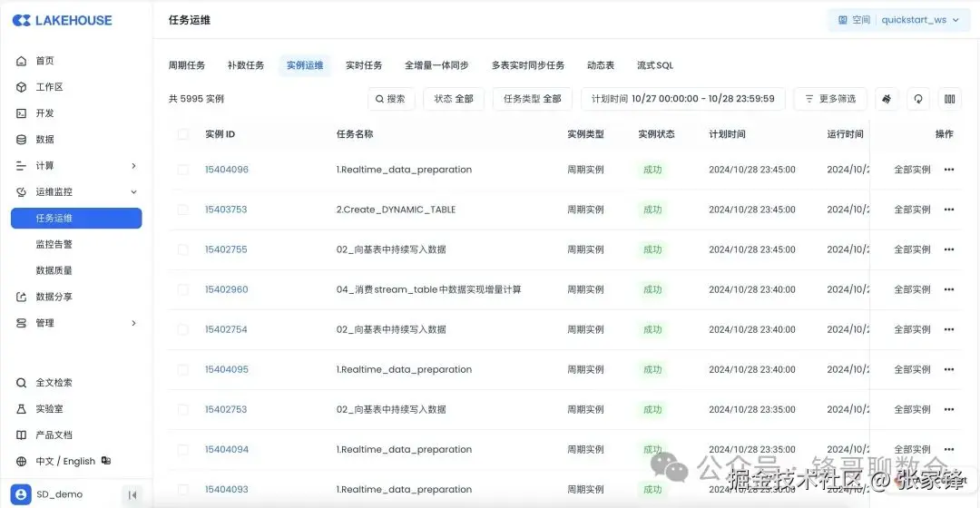
Task: Click 全部实例 for instance 15403753
Action: 912,210
